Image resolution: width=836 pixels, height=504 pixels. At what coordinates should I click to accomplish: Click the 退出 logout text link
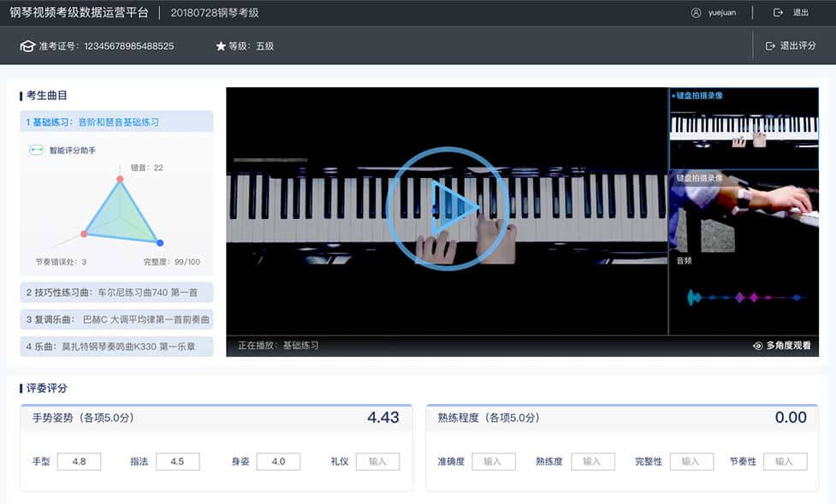coord(801,13)
